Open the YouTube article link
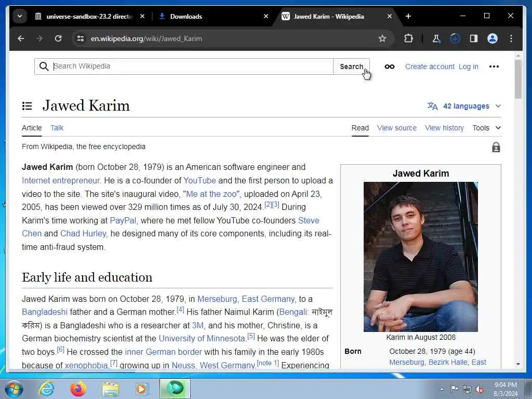This screenshot has height=399, width=532. (199, 180)
